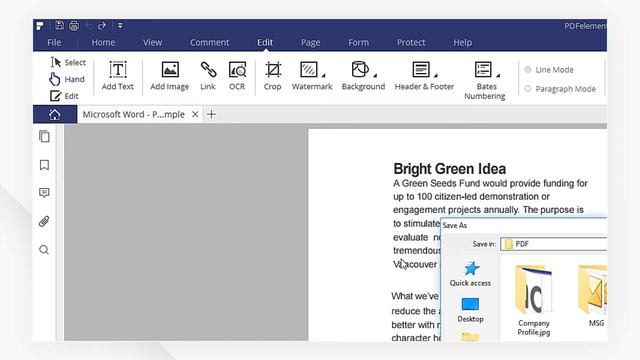Select the Add Text tool

click(118, 76)
